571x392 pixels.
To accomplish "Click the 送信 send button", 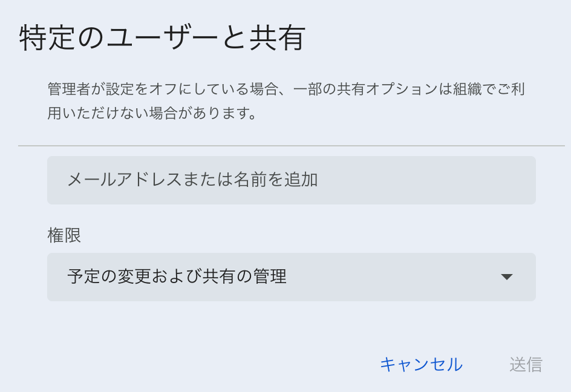I will pyautogui.click(x=526, y=364).
